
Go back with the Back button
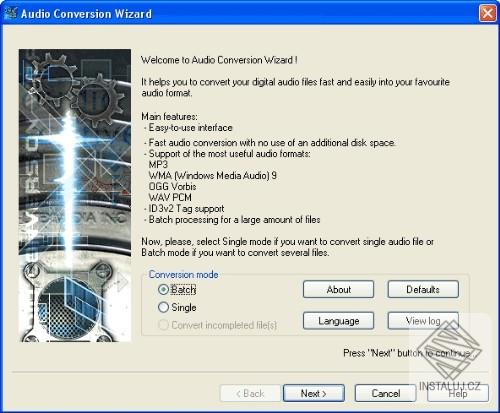(x=250, y=393)
